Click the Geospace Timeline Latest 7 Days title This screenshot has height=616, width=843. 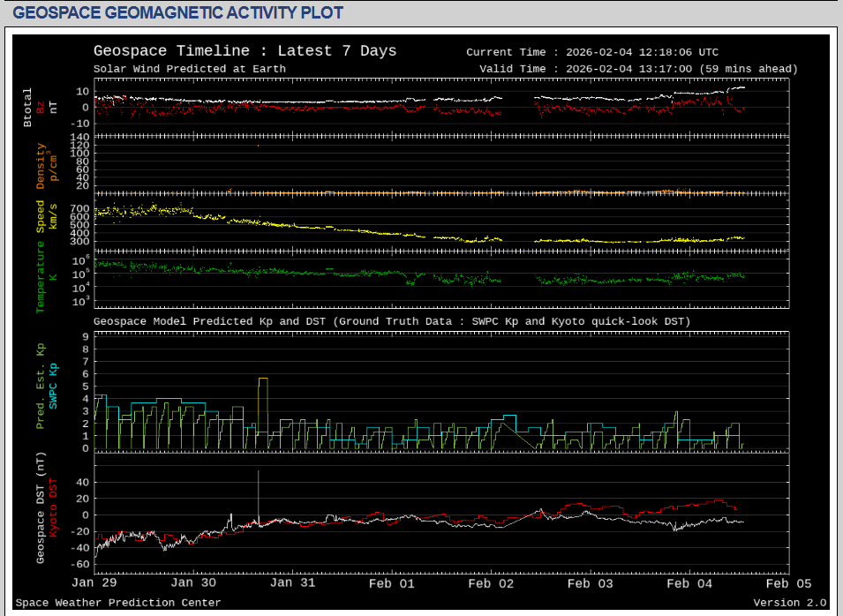(x=245, y=51)
